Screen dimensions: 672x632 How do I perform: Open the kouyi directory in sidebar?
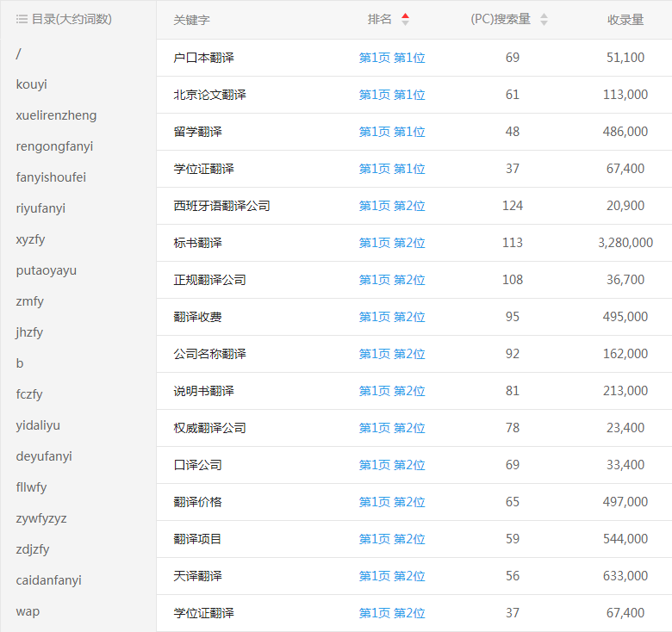(32, 84)
